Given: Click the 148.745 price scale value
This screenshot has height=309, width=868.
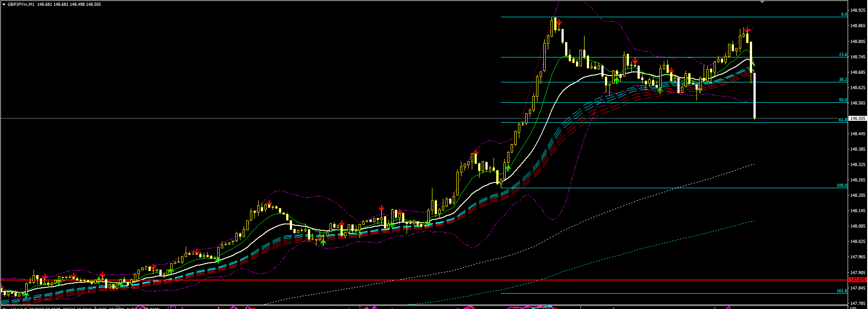Looking at the screenshot, I should click(x=858, y=57).
